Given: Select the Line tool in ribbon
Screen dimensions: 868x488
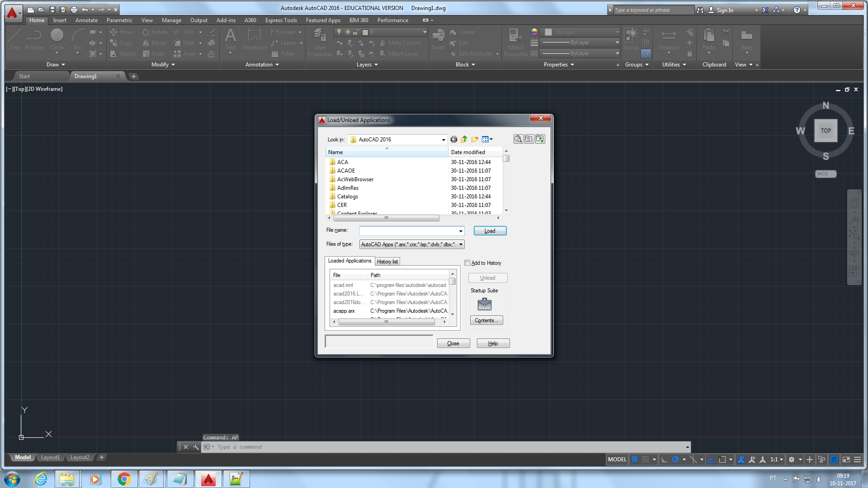Looking at the screenshot, I should [15, 39].
